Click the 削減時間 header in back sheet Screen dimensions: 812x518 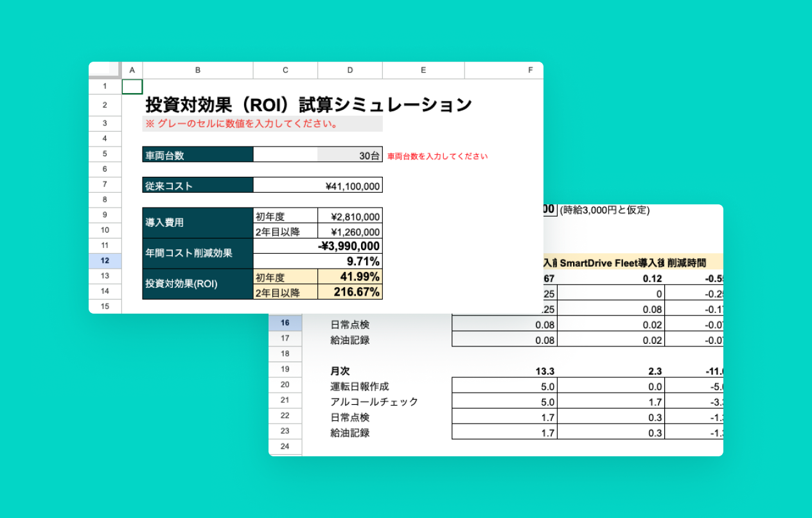pos(686,262)
